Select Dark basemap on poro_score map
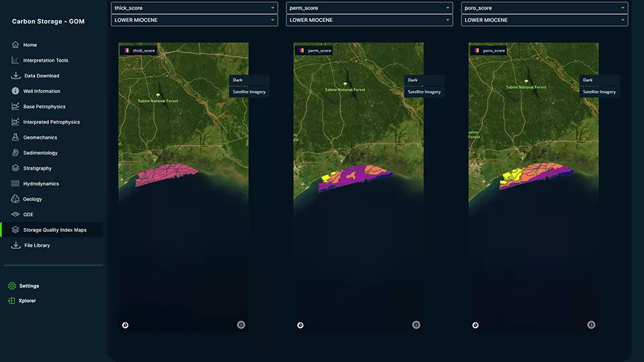644x362 pixels. (x=599, y=80)
